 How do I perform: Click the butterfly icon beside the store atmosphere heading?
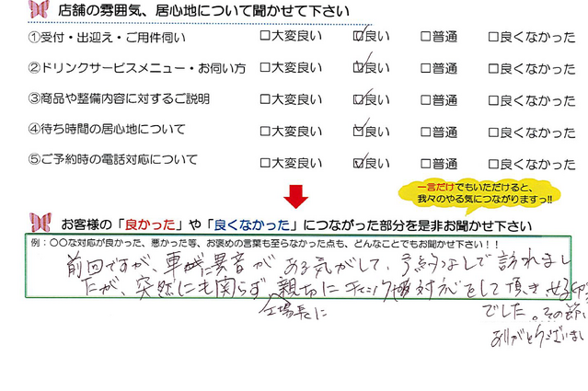click(38, 11)
